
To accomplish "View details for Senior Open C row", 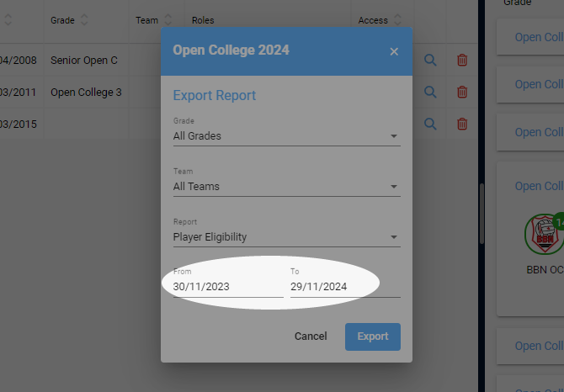I will coord(430,60).
